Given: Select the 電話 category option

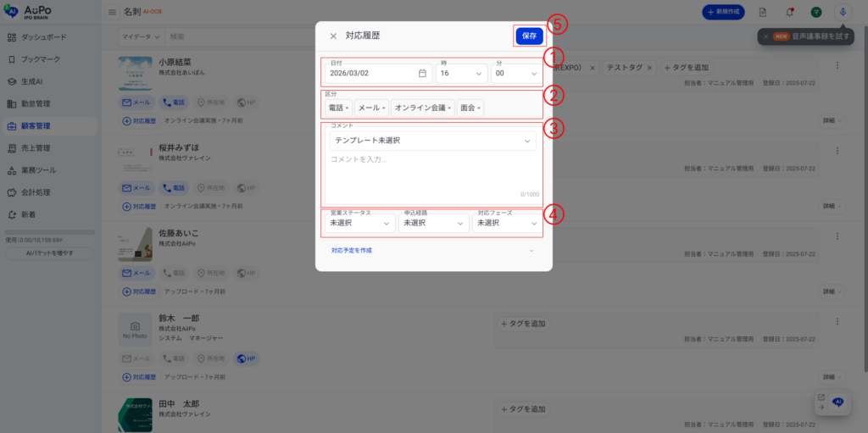Looking at the screenshot, I should tap(339, 108).
